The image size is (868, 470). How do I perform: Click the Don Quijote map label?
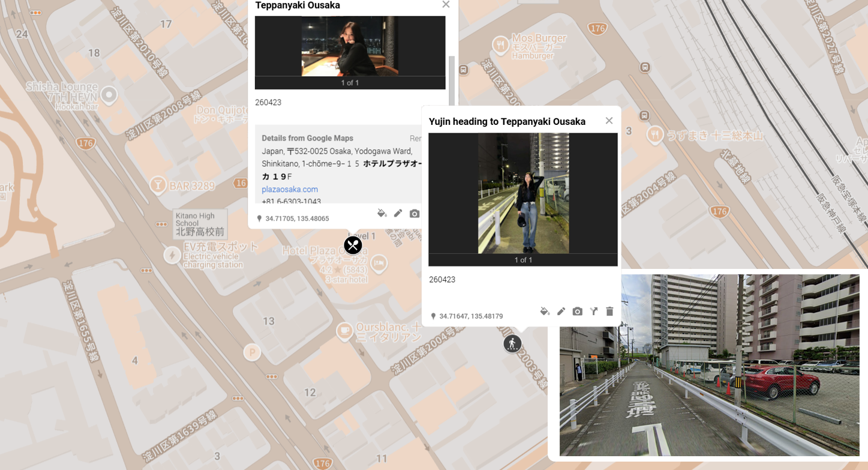click(x=221, y=114)
